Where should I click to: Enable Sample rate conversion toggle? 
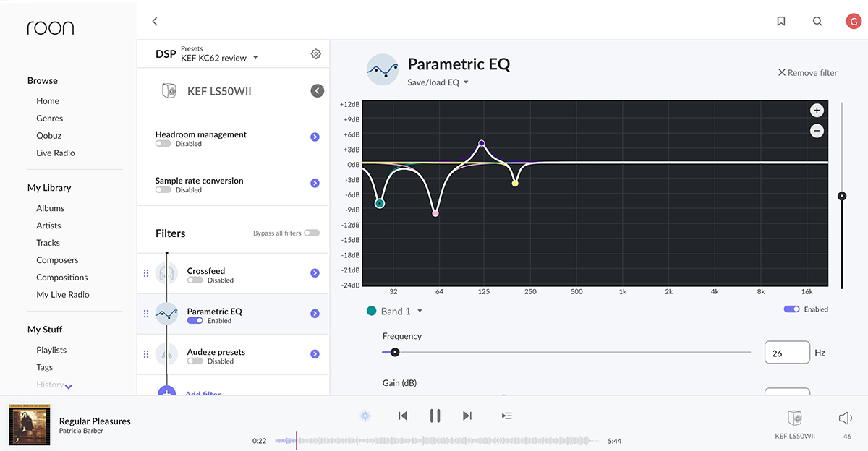[x=163, y=190]
